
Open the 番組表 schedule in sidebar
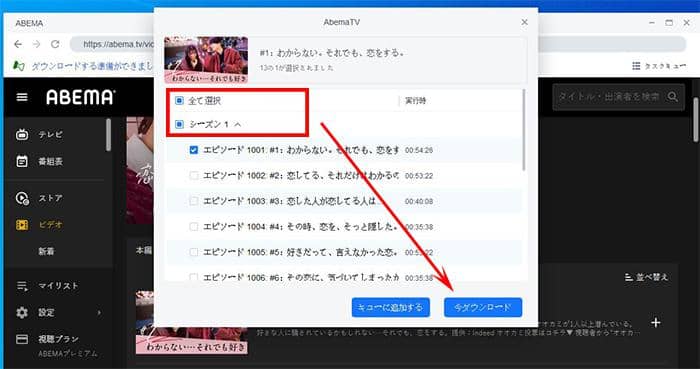click(x=50, y=162)
